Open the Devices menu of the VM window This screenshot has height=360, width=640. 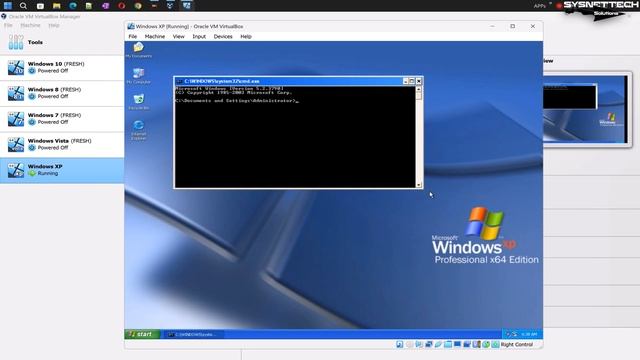[223, 36]
